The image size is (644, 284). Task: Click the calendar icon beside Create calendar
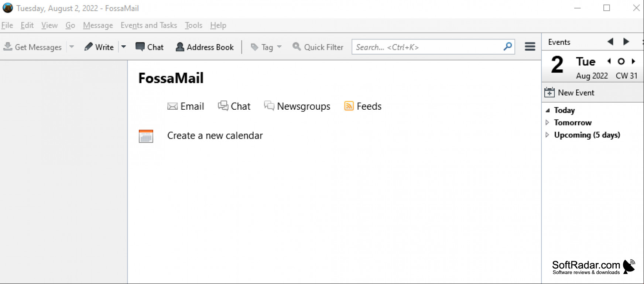(x=146, y=136)
